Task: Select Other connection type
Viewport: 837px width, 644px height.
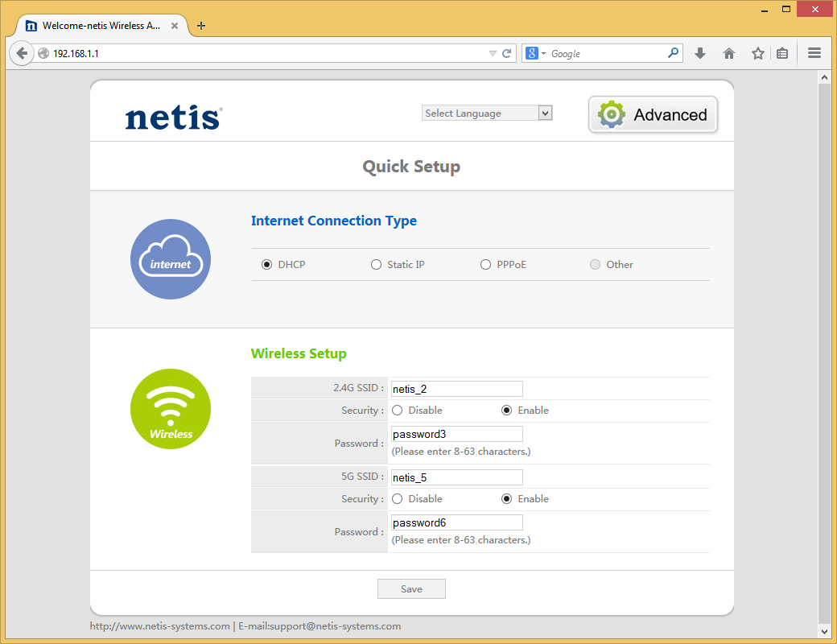Action: click(x=596, y=264)
